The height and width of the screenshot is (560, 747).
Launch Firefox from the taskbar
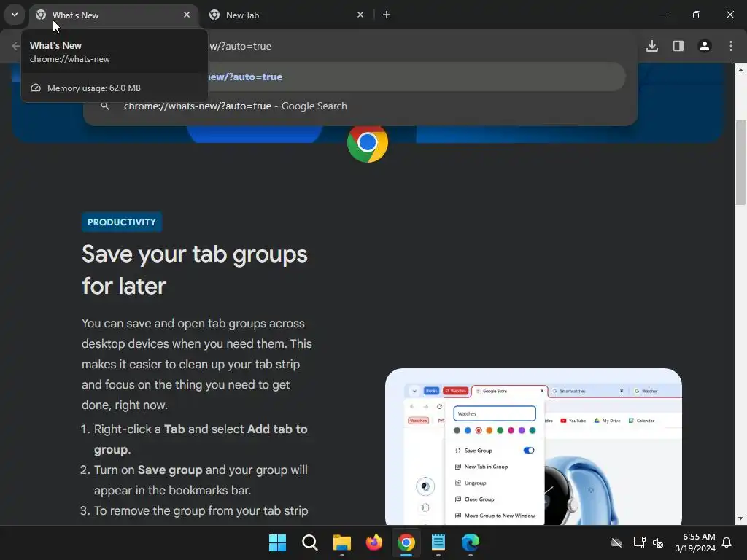click(374, 542)
